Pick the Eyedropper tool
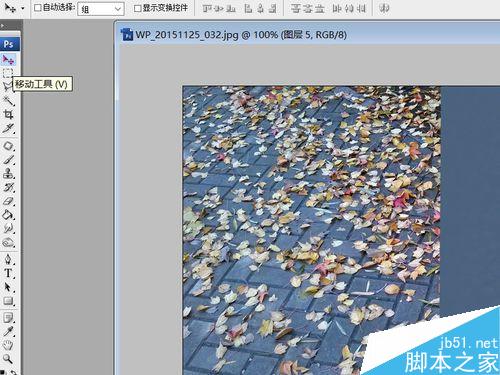Viewport: 500px width, 375px height. pos(8,331)
